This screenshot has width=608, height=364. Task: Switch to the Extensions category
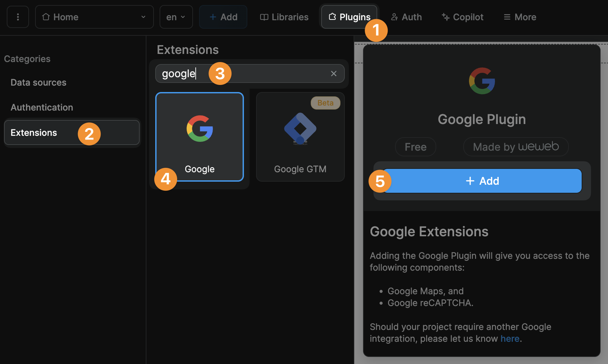click(34, 132)
